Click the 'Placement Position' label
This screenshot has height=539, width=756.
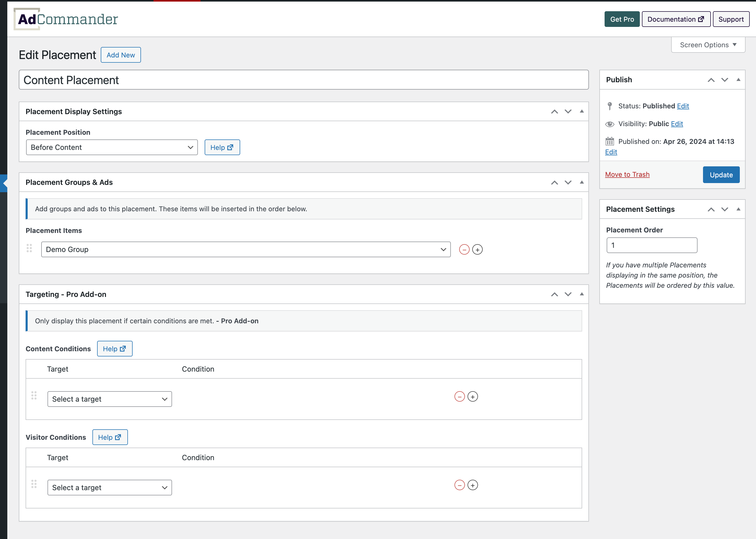point(58,132)
